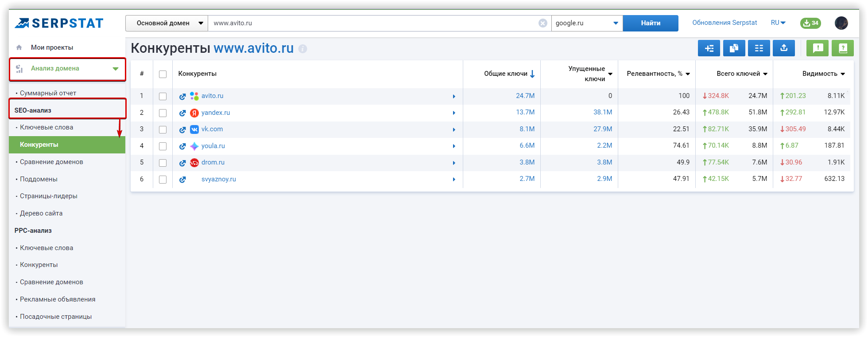
Task: Select all competitors header checkbox
Action: point(163,74)
